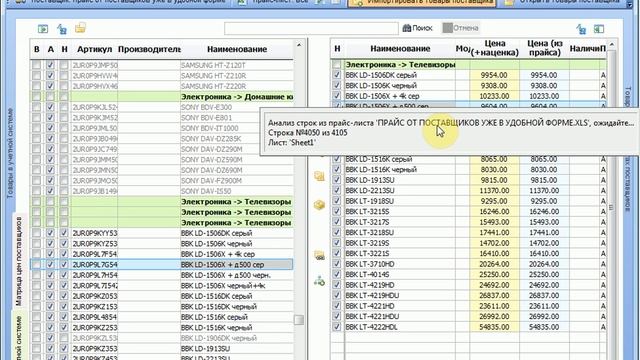The image size is (640, 360).
Task: Sort by the Производитель column header
Action: tap(149, 49)
